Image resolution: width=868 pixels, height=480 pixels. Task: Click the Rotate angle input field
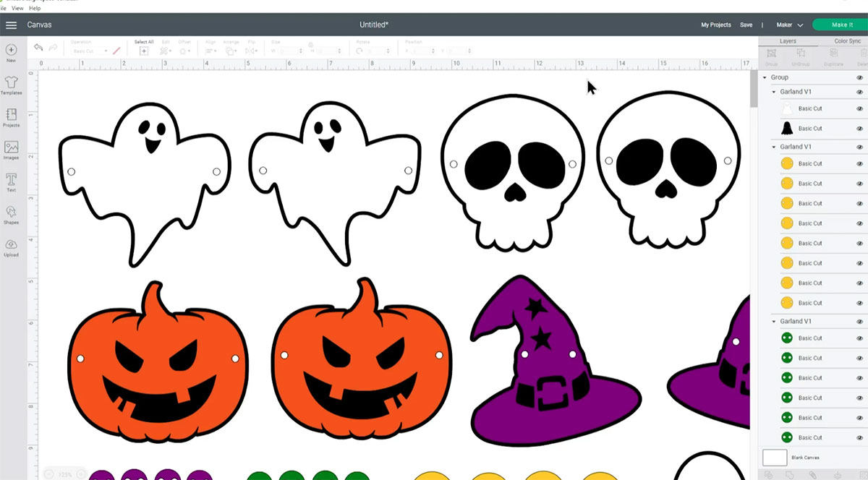(x=380, y=51)
